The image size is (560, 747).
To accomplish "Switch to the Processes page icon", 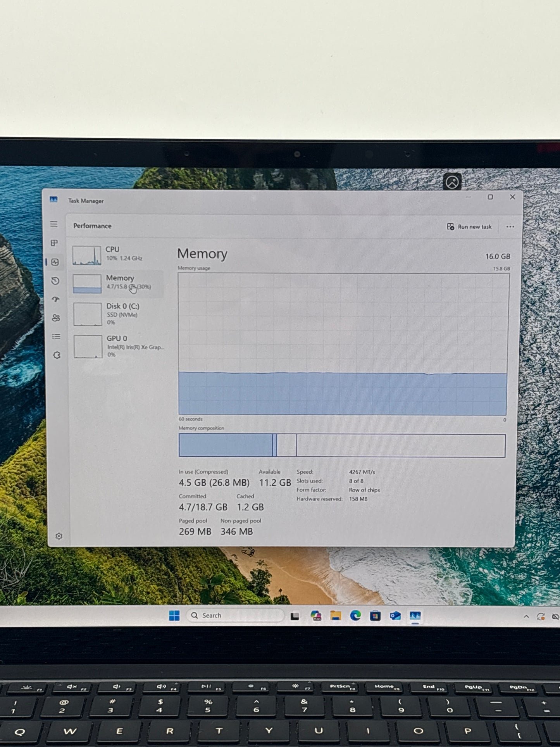I will 54,243.
